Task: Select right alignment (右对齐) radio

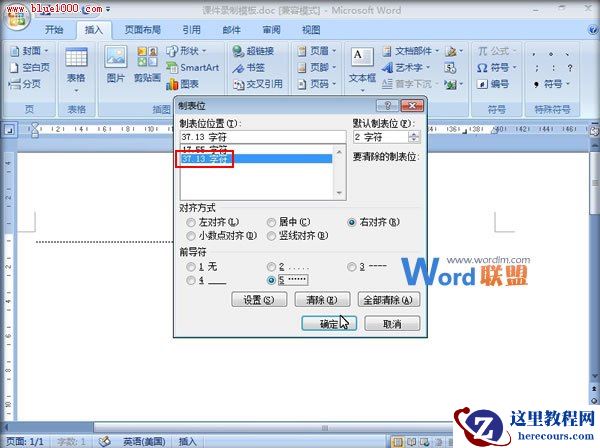Action: [373, 222]
